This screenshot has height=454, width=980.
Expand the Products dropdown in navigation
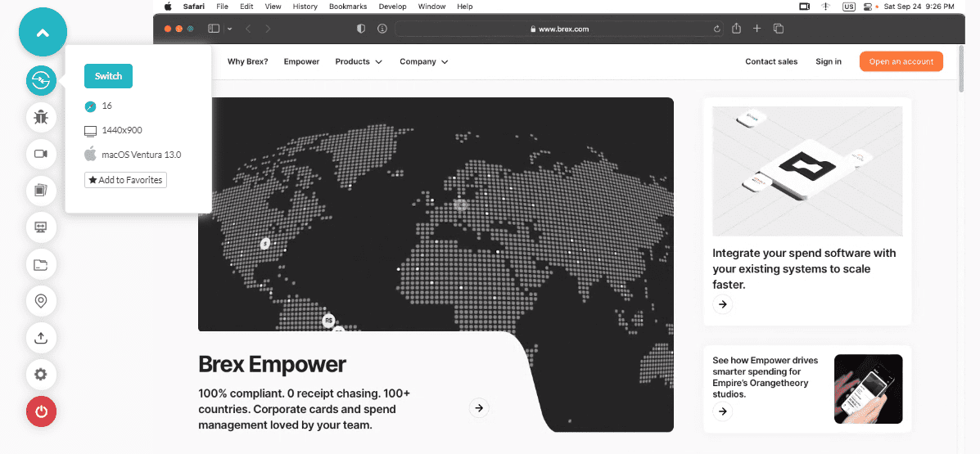(359, 61)
